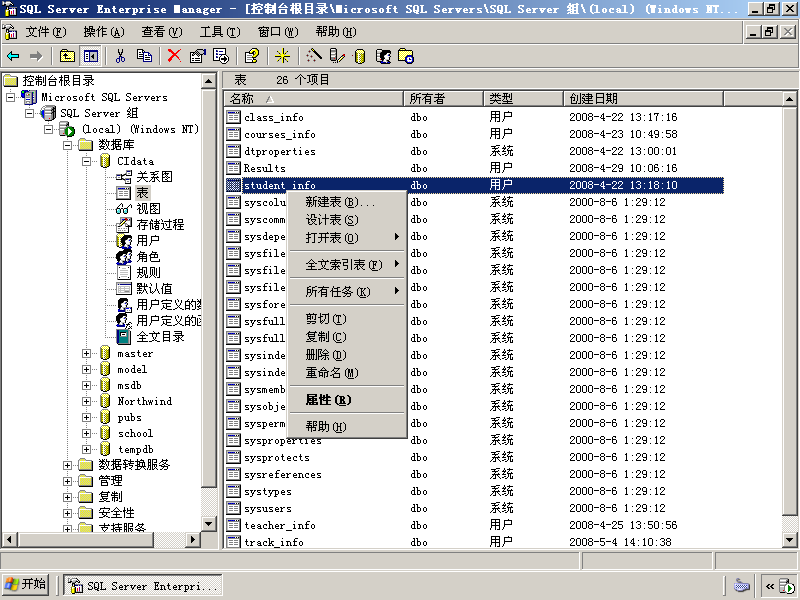Open the 文件(F) menu
The width and height of the screenshot is (800, 600).
(46, 32)
